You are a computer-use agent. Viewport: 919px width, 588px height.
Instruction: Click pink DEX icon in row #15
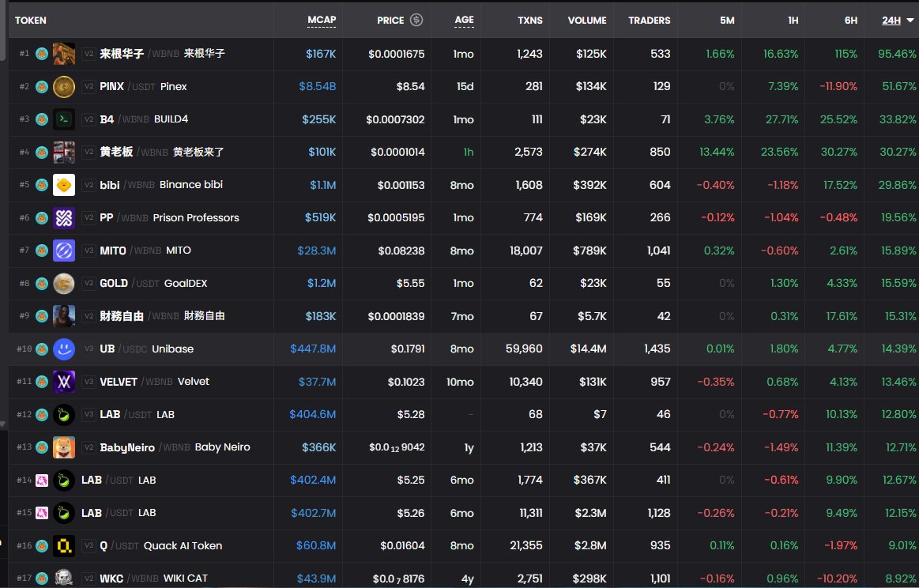tap(42, 514)
